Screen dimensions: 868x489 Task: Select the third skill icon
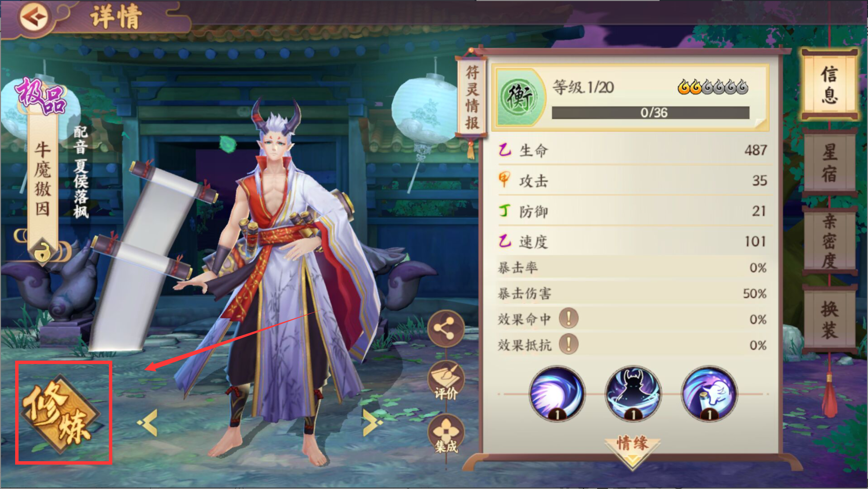[x=709, y=394]
